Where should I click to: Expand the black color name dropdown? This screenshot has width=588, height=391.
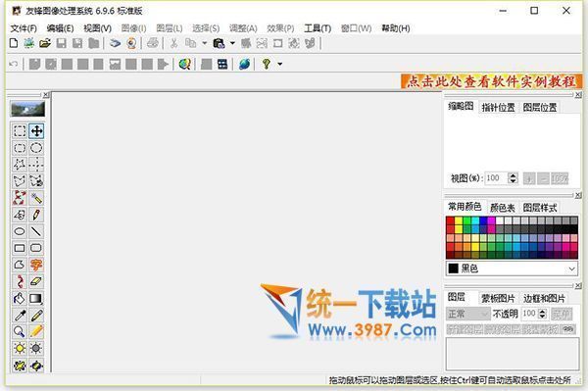571,269
